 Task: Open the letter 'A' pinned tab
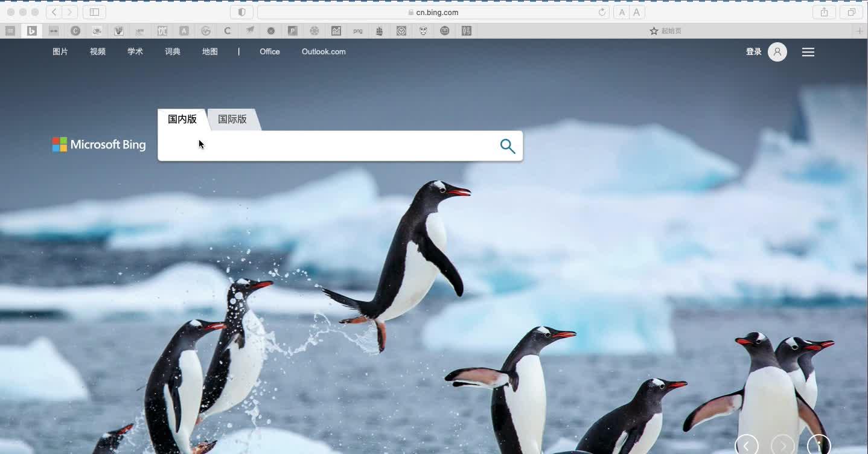coord(184,31)
